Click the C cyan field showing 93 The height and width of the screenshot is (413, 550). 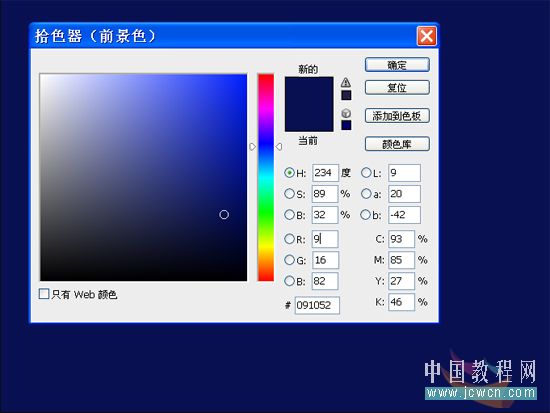(x=401, y=239)
